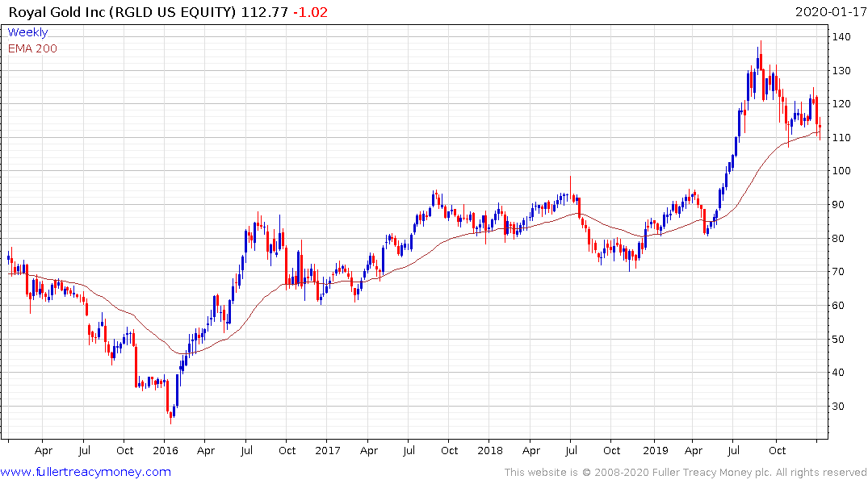Click the chart date 2020-01-17
Screen dimensions: 868x484
coord(831,12)
